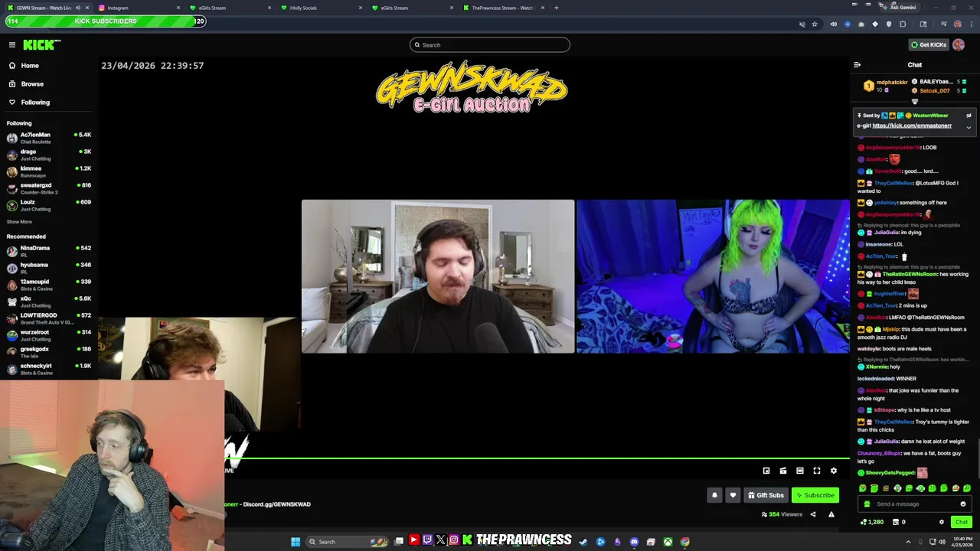Report stream warning icon

click(x=831, y=514)
